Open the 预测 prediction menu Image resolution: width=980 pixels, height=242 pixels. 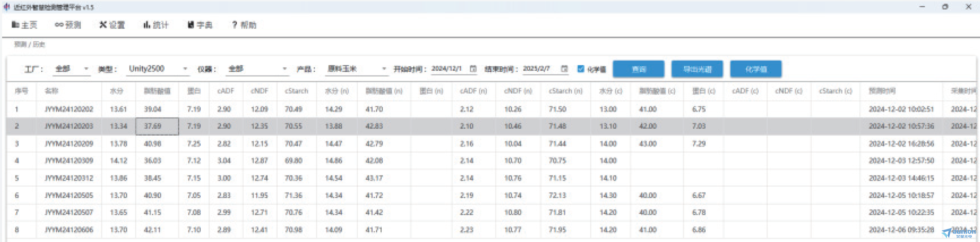68,25
